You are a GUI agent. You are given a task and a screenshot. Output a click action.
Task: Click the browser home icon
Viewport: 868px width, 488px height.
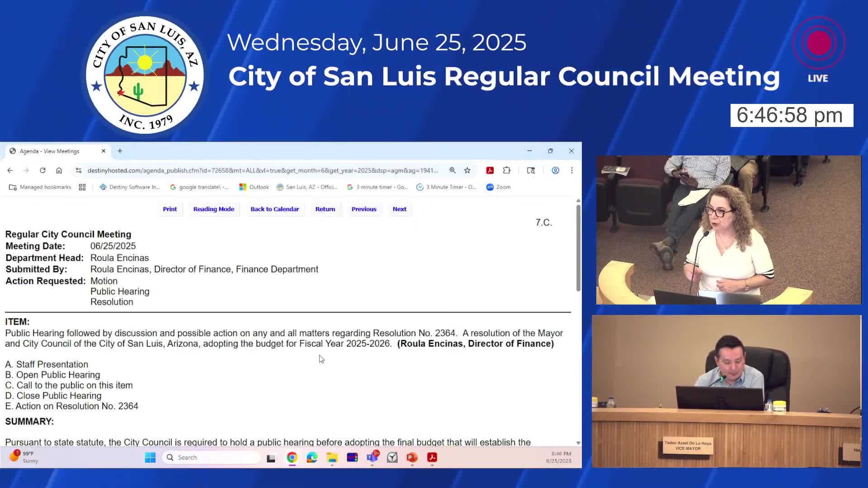tap(59, 170)
